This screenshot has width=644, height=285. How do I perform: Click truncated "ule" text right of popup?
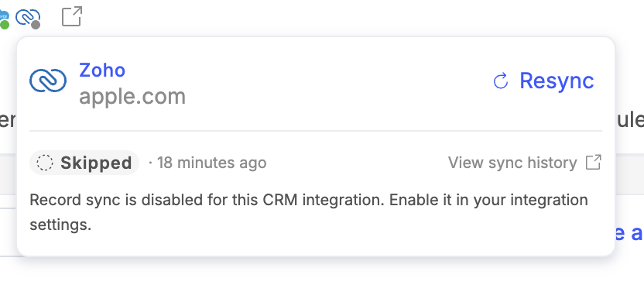click(x=629, y=121)
